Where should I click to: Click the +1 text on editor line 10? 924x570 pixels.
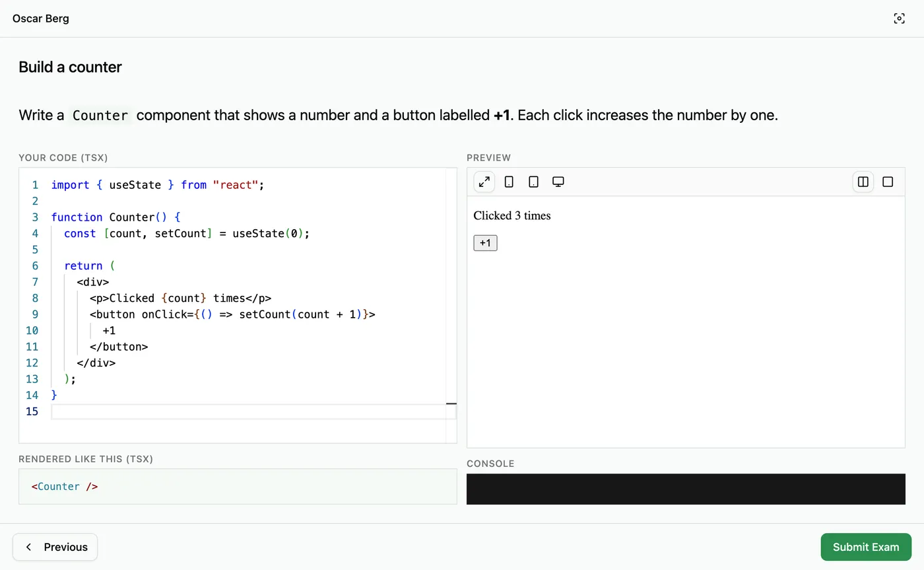(x=109, y=330)
